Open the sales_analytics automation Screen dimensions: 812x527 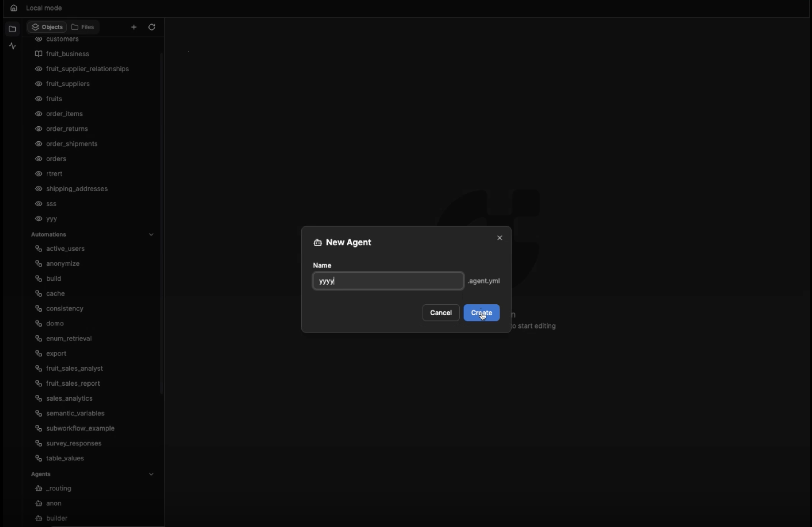[x=69, y=398]
